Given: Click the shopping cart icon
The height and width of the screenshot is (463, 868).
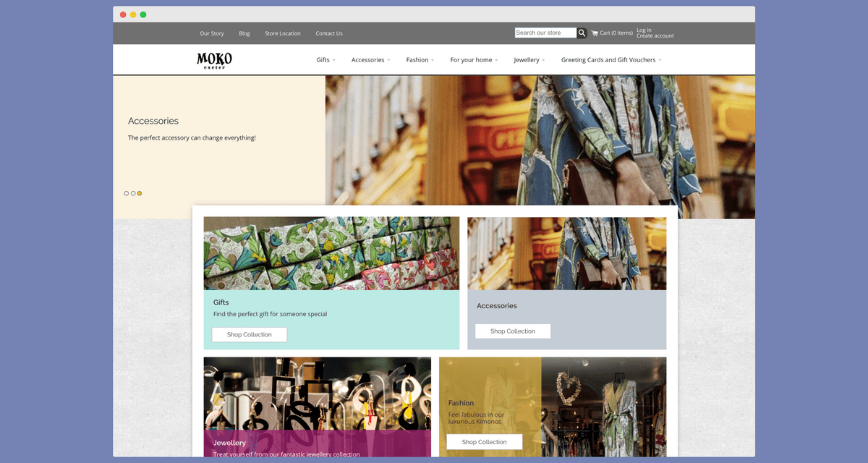Looking at the screenshot, I should point(595,33).
